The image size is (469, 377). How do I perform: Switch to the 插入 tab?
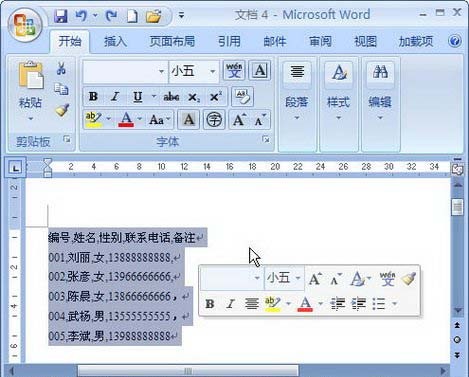coord(115,41)
